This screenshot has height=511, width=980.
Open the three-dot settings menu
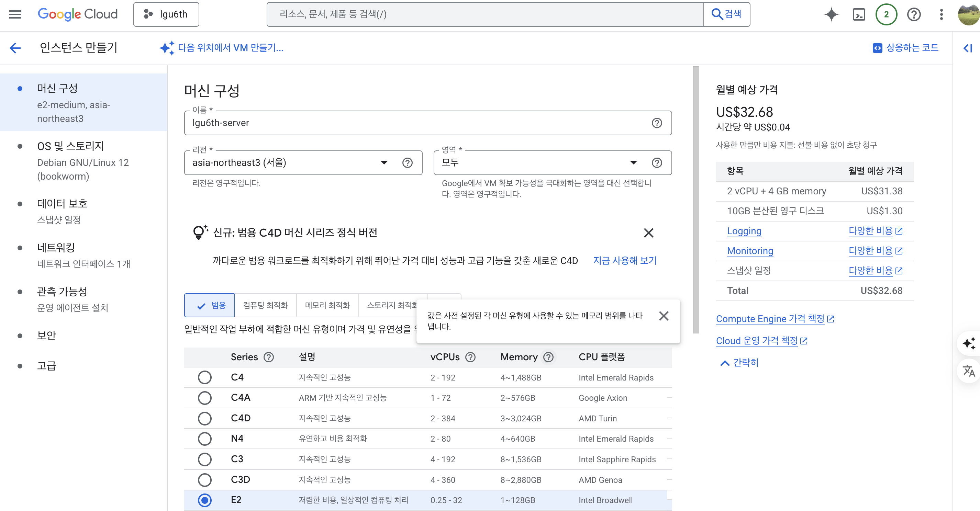click(941, 14)
